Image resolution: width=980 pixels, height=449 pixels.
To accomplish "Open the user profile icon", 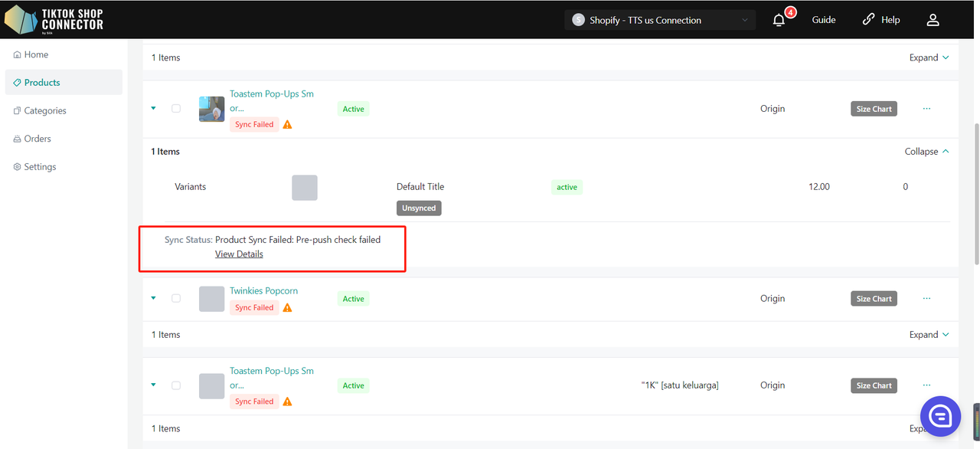I will click(933, 20).
